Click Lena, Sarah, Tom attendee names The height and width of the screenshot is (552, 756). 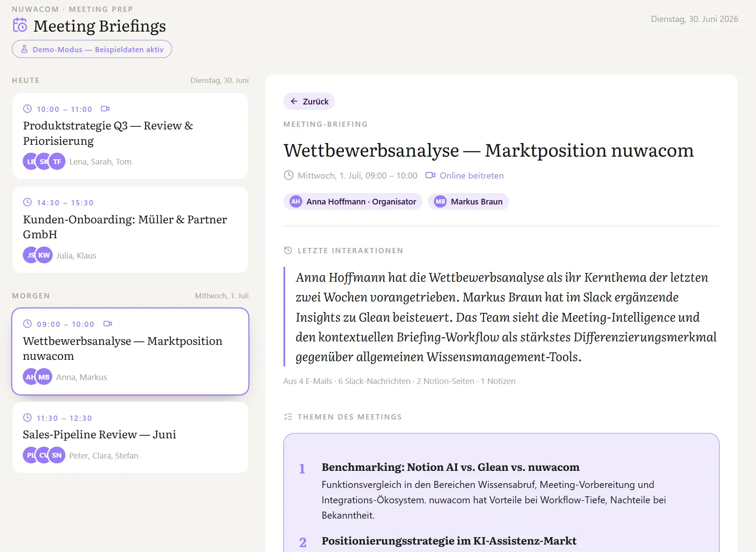point(100,161)
